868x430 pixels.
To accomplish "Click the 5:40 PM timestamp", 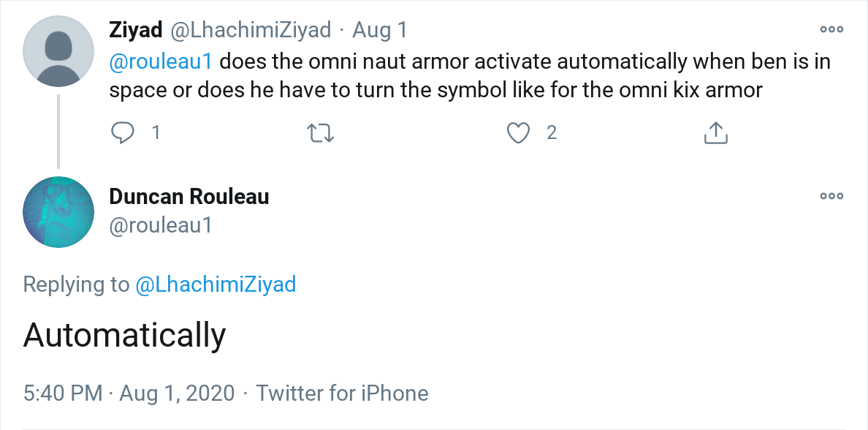I will click(63, 393).
